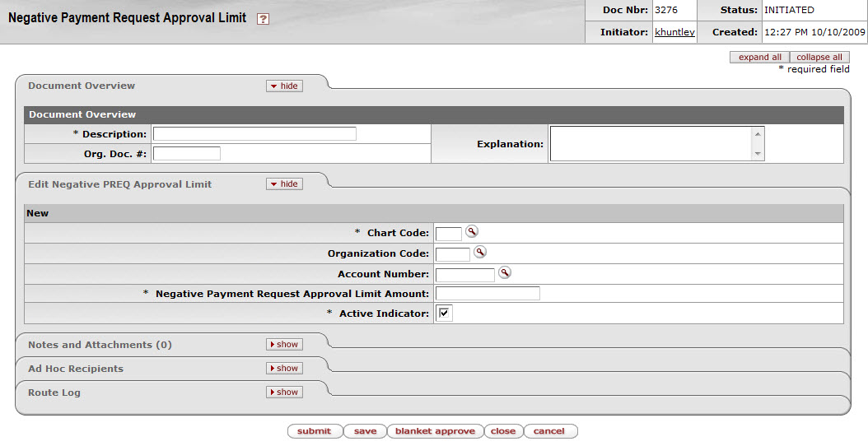Open the Account Number lookup magnifier
This screenshot has height=446, width=868.
click(x=505, y=272)
